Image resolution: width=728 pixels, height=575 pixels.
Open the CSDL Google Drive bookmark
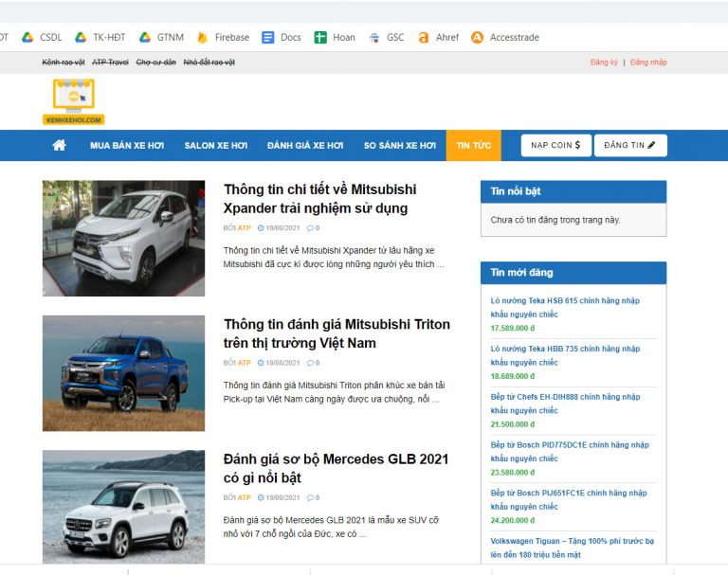coord(42,37)
